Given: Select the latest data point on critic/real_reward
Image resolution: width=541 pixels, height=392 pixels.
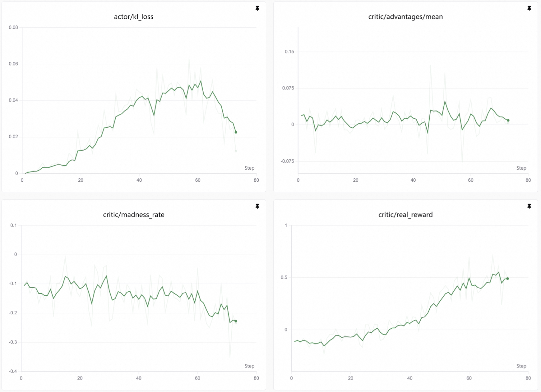Looking at the screenshot, I should pyautogui.click(x=508, y=279).
